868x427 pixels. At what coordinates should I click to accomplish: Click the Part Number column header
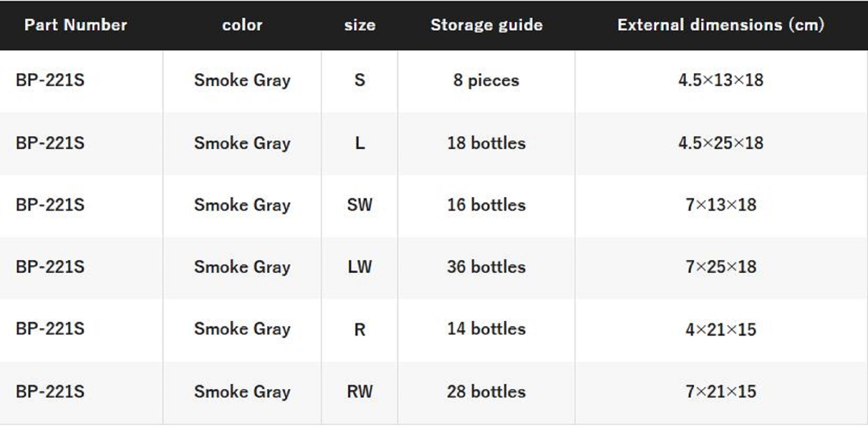click(76, 25)
